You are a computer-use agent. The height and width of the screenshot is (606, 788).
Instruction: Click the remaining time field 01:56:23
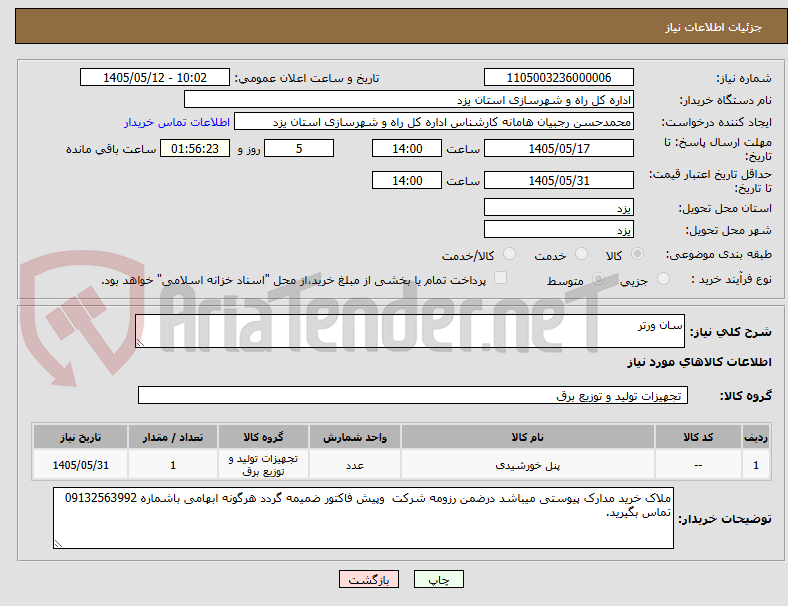[x=195, y=148]
